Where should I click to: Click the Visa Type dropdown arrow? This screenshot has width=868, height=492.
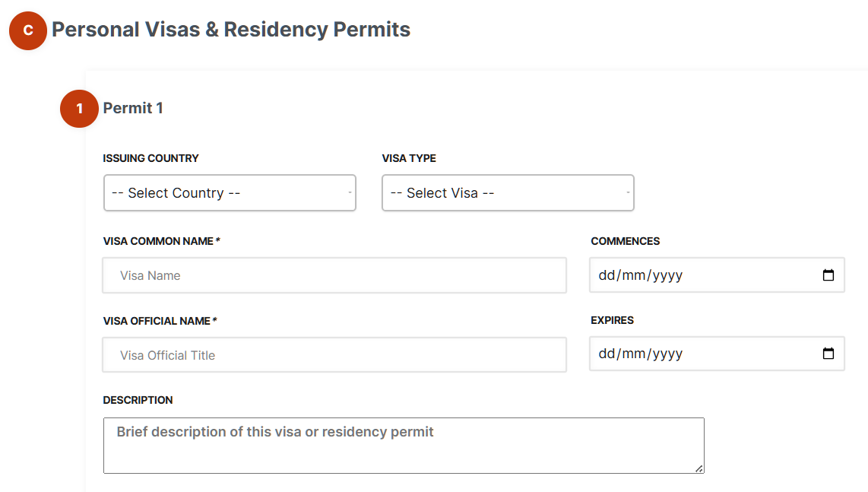click(x=628, y=192)
